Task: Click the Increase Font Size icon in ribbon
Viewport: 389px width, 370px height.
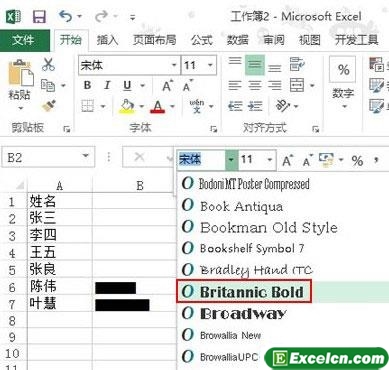Action: tap(167, 86)
